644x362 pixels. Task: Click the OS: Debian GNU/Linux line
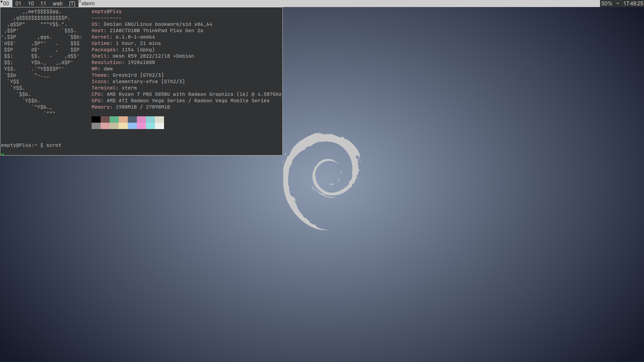pos(152,24)
